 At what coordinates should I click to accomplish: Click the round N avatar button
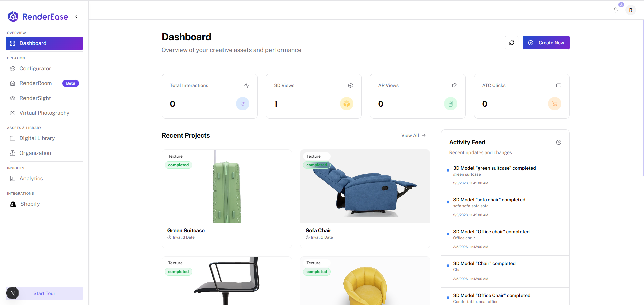coord(13,293)
